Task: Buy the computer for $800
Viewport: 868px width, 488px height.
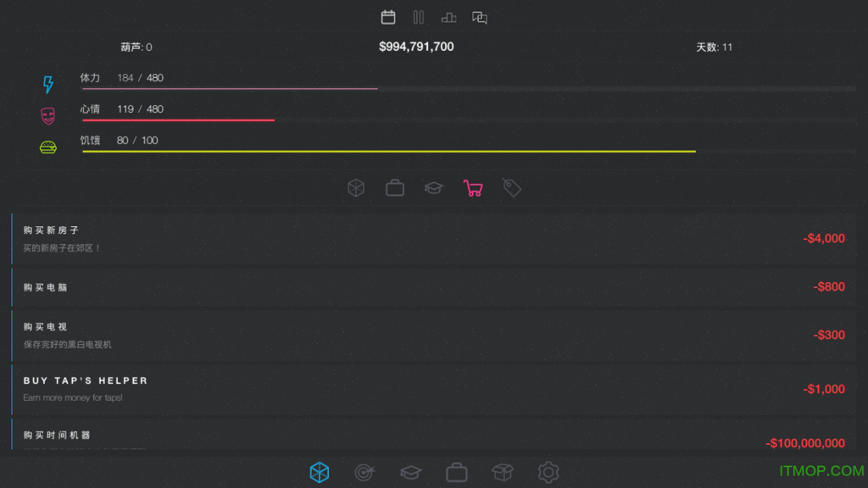Action: 433,286
